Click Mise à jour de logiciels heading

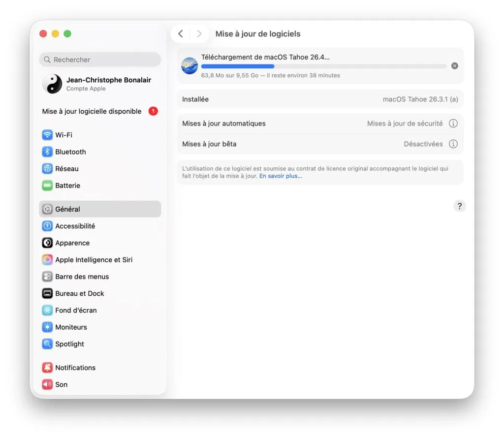pyautogui.click(x=258, y=34)
